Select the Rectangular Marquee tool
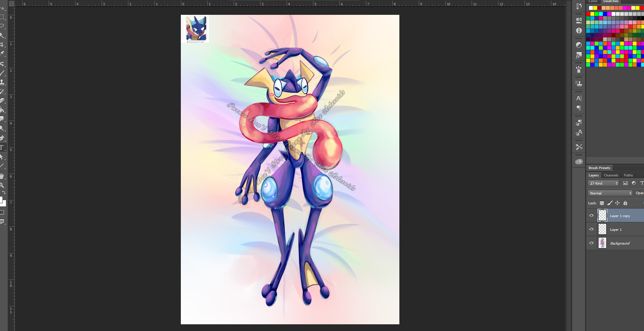 pos(2,17)
